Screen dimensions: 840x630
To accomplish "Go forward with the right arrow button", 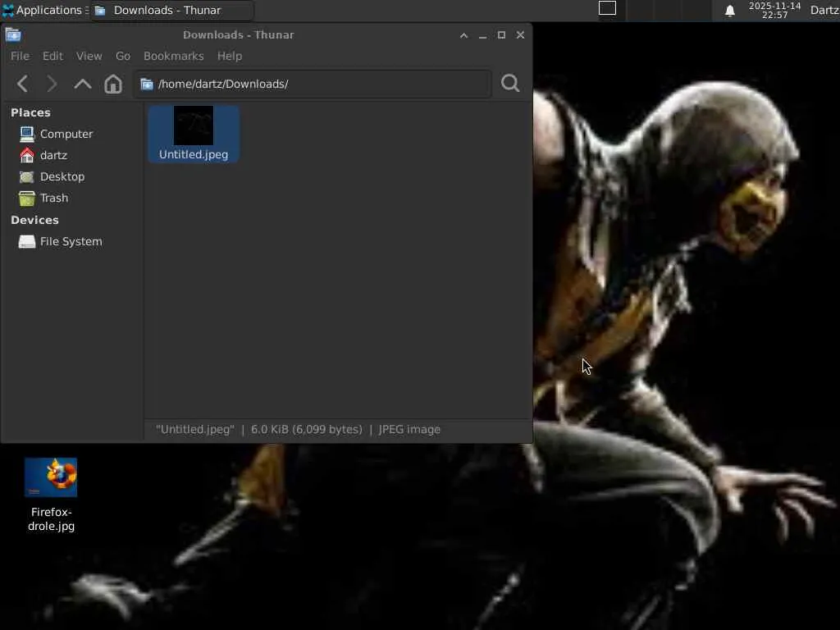I will (52, 84).
